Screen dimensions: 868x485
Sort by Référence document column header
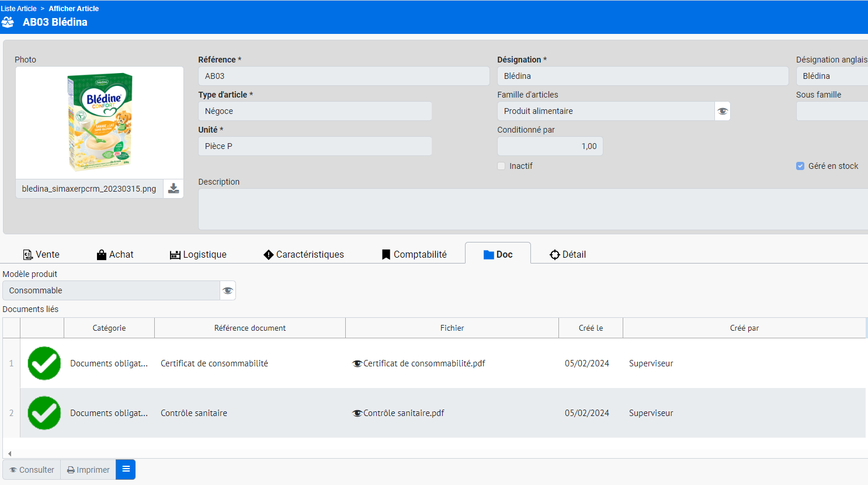click(250, 328)
